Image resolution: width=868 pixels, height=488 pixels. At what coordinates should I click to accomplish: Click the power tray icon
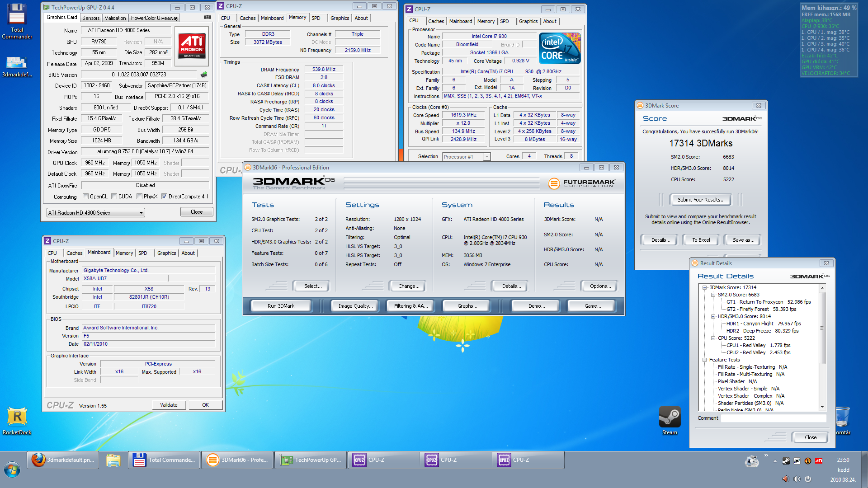coord(808,479)
